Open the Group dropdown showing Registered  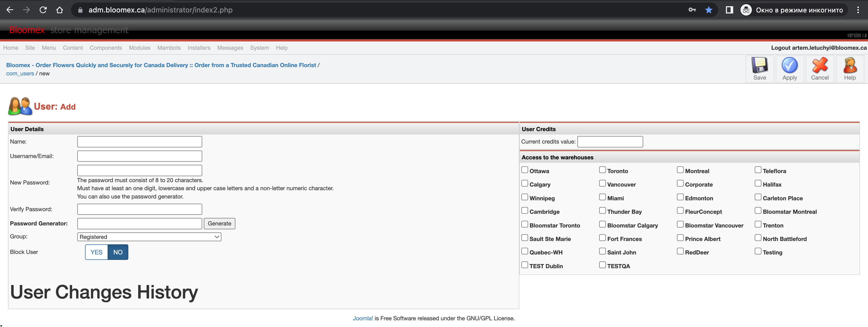pyautogui.click(x=149, y=237)
